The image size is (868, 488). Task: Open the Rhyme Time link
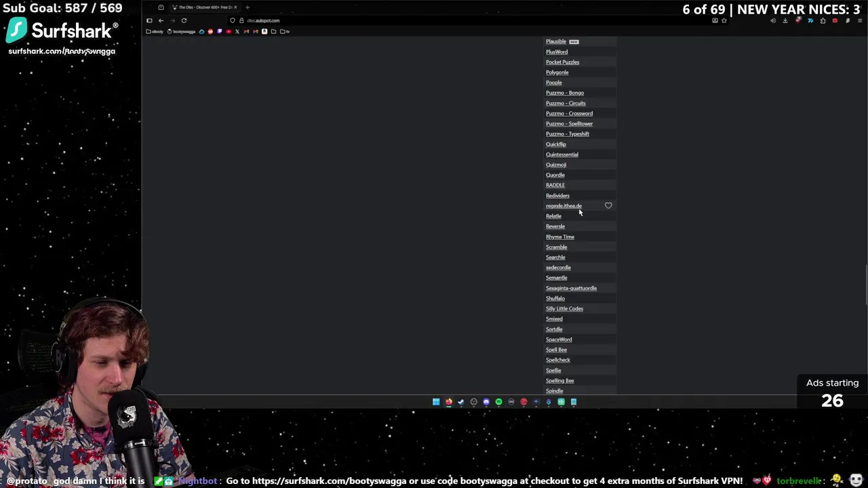click(x=559, y=237)
